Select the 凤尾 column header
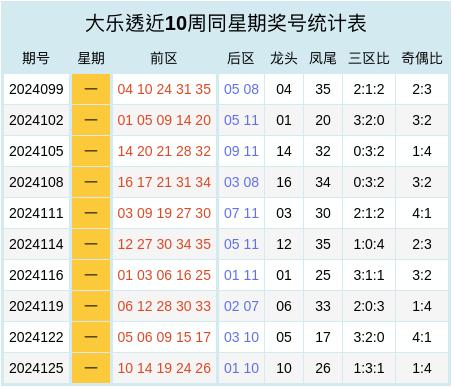This screenshot has height=387, width=452. point(323,58)
